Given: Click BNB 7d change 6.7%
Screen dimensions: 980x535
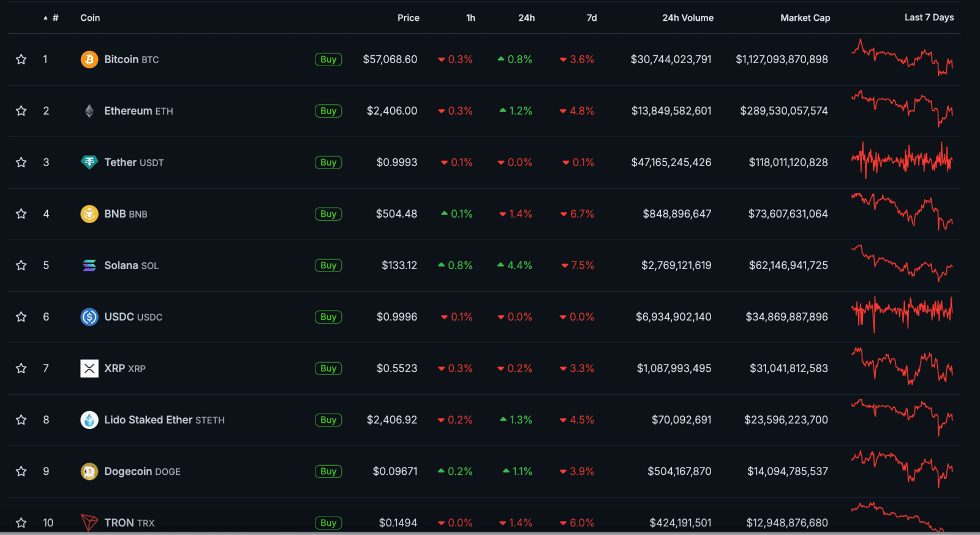Looking at the screenshot, I should [577, 214].
